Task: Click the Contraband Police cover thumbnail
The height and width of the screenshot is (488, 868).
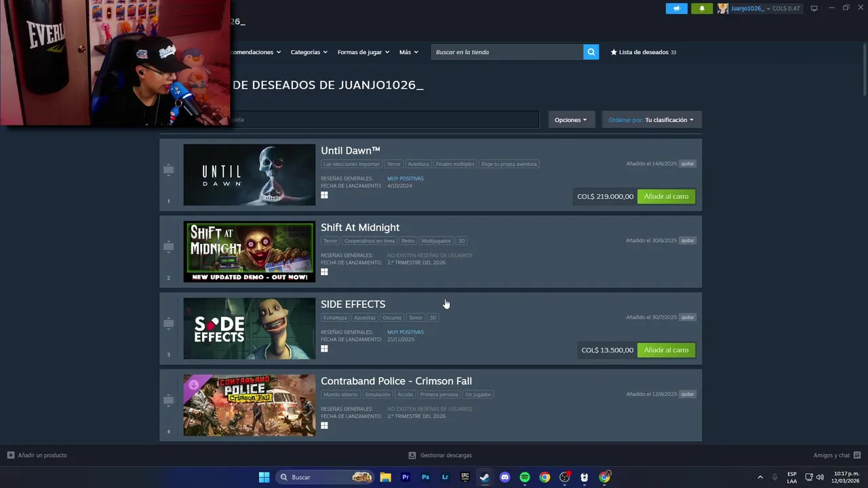Action: pos(250,405)
